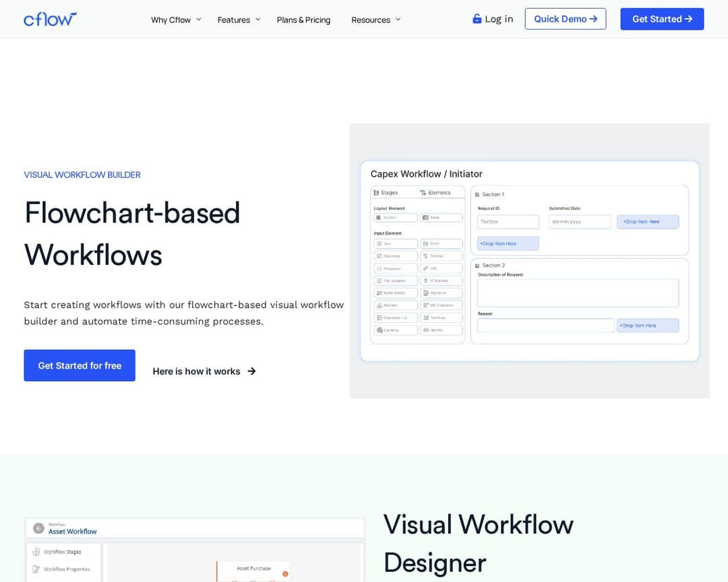The height and width of the screenshot is (582, 728).
Task: Click the Flowchart-based Workflows heading
Action: click(x=132, y=234)
